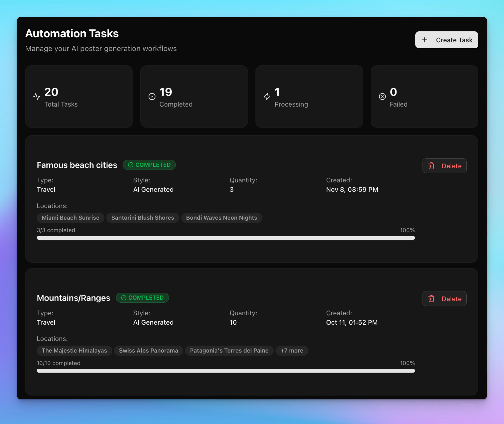Screen dimensions: 504x424
Task: Click the plus icon on Create Task
Action: point(425,40)
